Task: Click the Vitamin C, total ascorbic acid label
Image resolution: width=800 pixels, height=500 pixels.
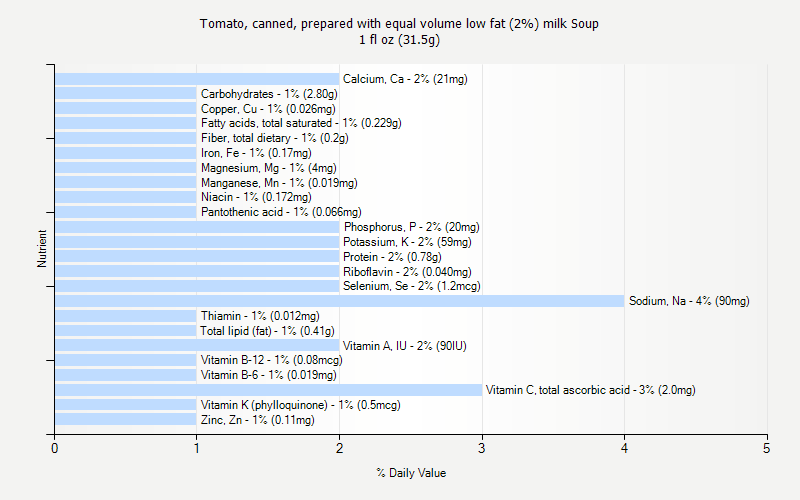Action: pos(590,390)
